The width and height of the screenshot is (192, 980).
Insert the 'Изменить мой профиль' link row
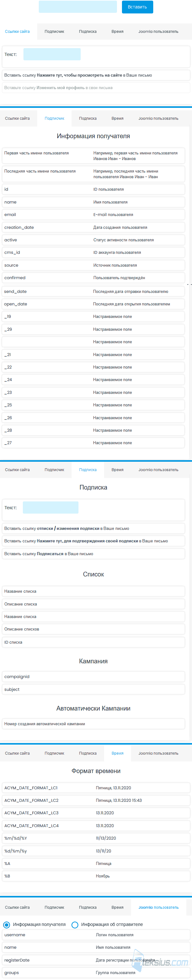pos(96,88)
